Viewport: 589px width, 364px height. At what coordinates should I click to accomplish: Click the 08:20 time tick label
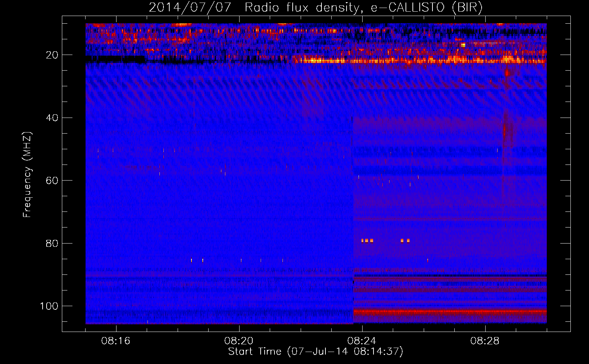(239, 341)
